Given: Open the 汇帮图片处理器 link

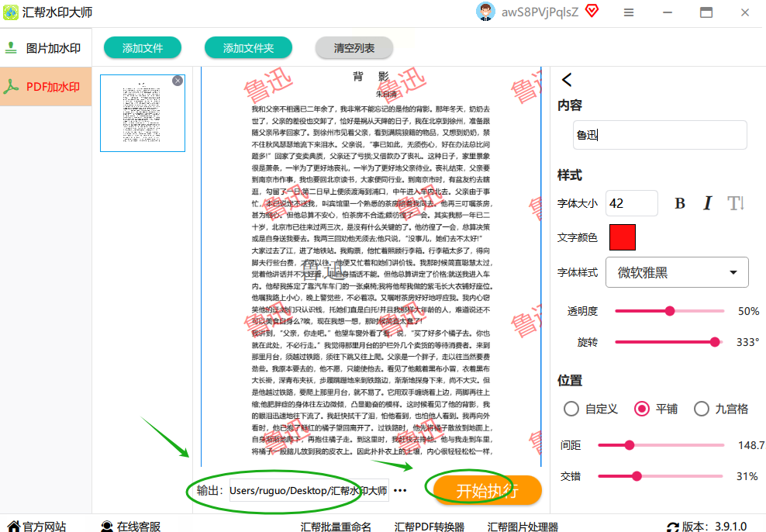Looking at the screenshot, I should pyautogui.click(x=523, y=527).
